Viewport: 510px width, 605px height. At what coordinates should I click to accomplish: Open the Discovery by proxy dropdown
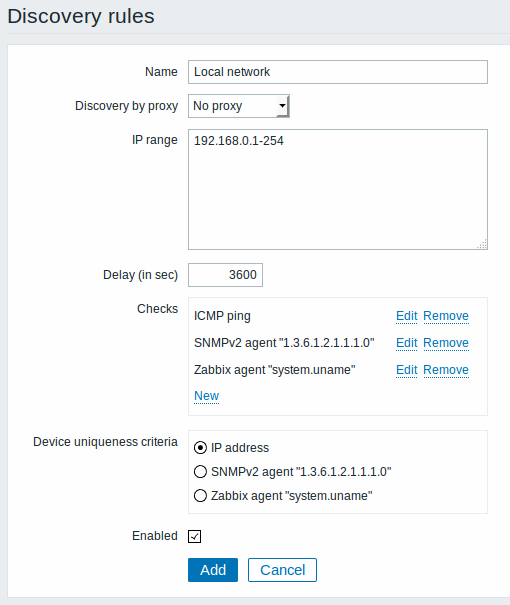click(238, 106)
